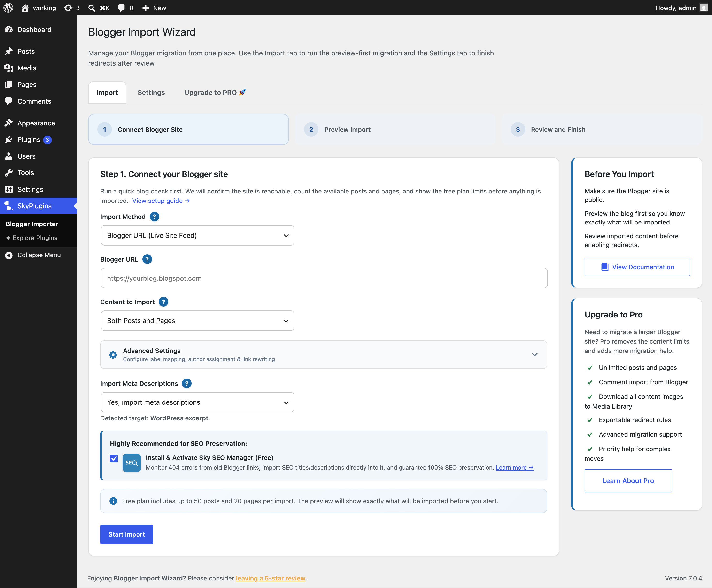
Task: Click 'Detected target: WordPress excerpt.' text
Action: click(155, 418)
